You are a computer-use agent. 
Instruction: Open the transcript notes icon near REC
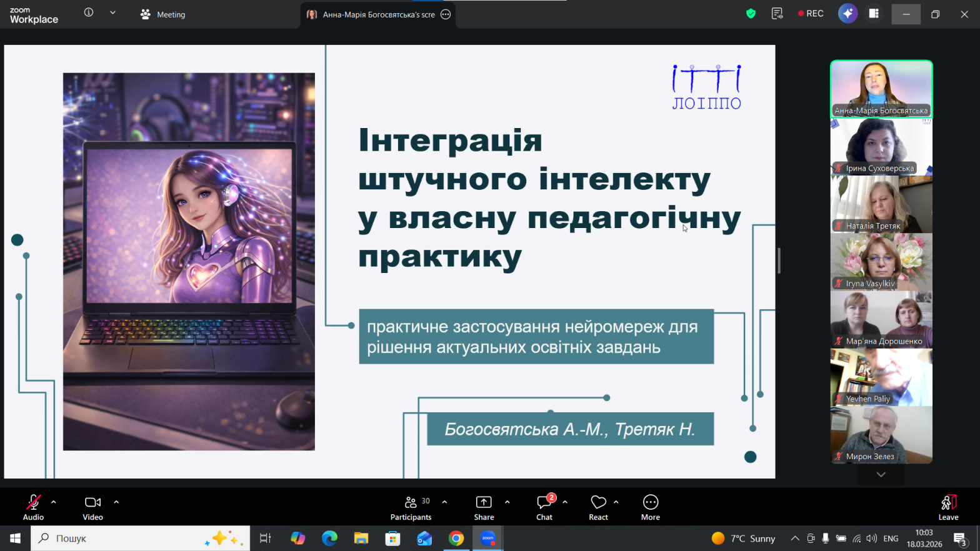[x=777, y=14]
